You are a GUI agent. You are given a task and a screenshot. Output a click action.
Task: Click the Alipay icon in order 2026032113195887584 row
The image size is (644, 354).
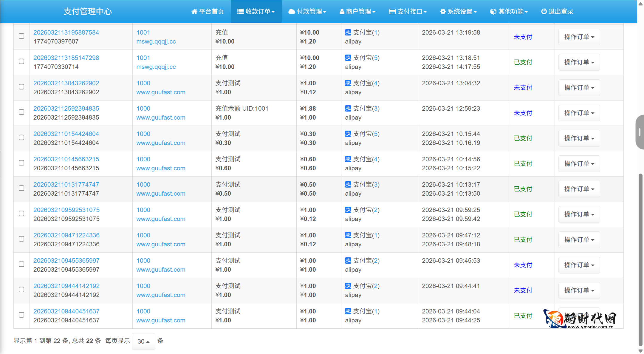(x=348, y=32)
